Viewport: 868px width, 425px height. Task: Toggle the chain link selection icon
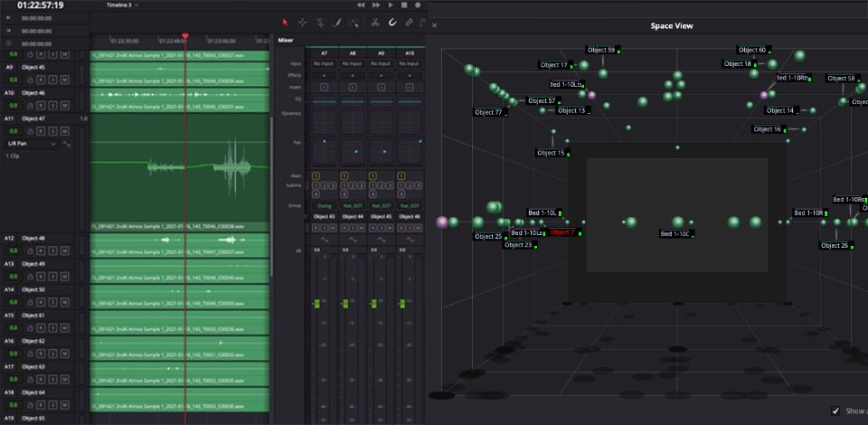tap(409, 23)
